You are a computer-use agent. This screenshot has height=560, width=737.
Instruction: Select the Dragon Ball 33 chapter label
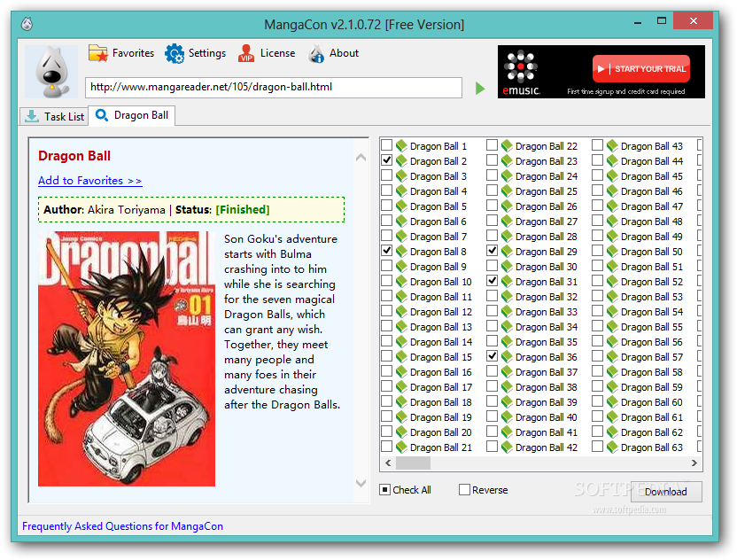(x=547, y=312)
